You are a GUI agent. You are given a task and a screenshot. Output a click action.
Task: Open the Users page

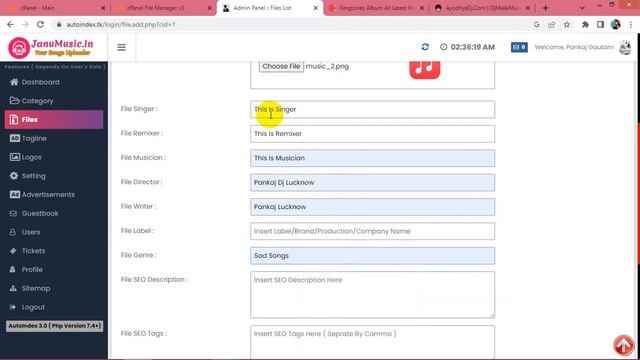[x=54, y=232]
